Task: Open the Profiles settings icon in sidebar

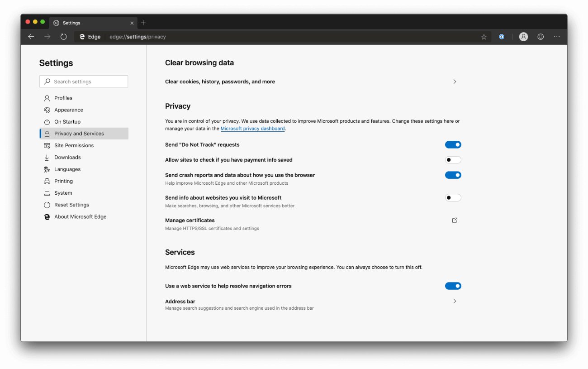Action: [x=47, y=98]
